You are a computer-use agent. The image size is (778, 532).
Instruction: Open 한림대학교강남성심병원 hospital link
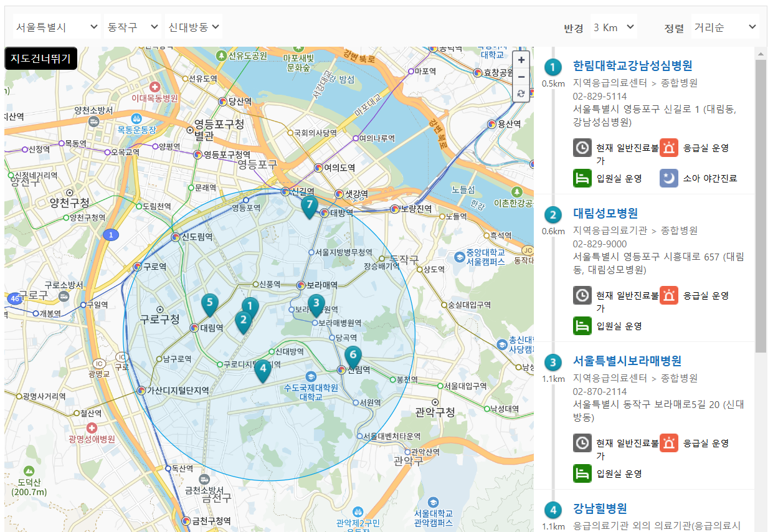coord(632,66)
